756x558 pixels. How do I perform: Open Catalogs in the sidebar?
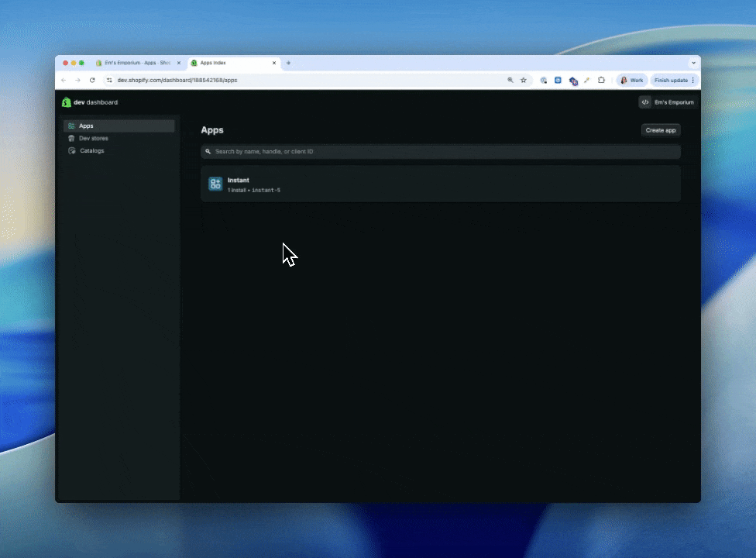point(91,150)
